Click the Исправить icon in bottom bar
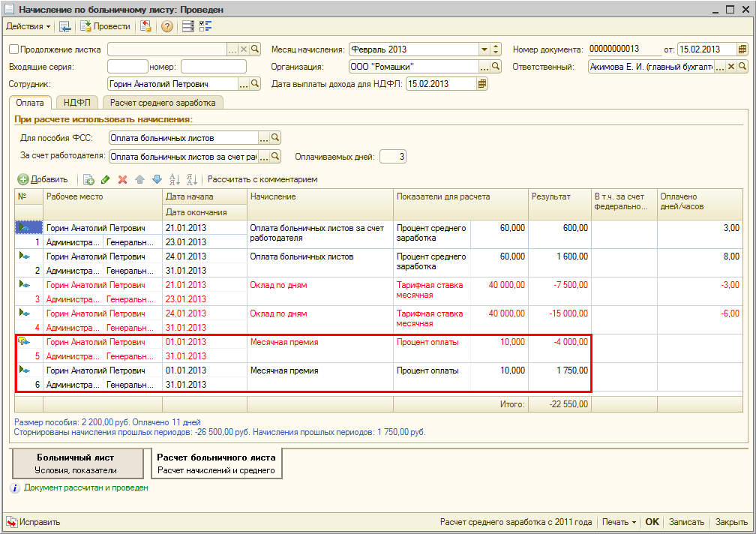 (12, 522)
